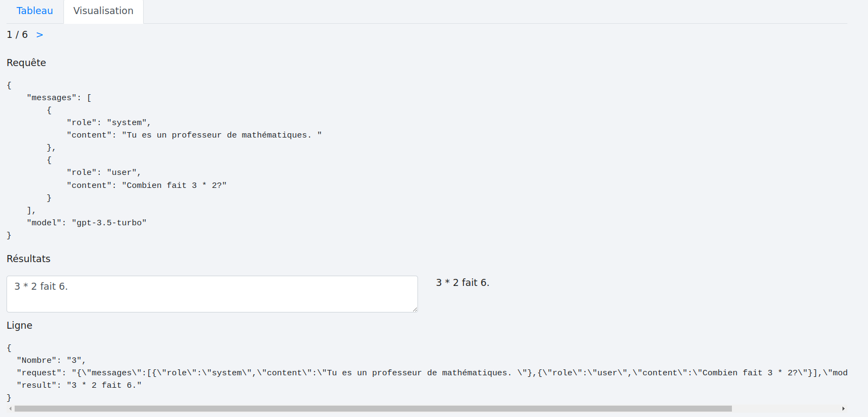The width and height of the screenshot is (868, 417).
Task: Click the "1 / 6" page counter
Action: click(17, 35)
